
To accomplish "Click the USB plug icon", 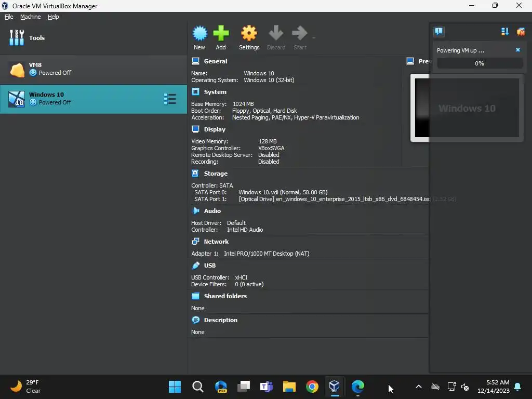I will [x=195, y=265].
